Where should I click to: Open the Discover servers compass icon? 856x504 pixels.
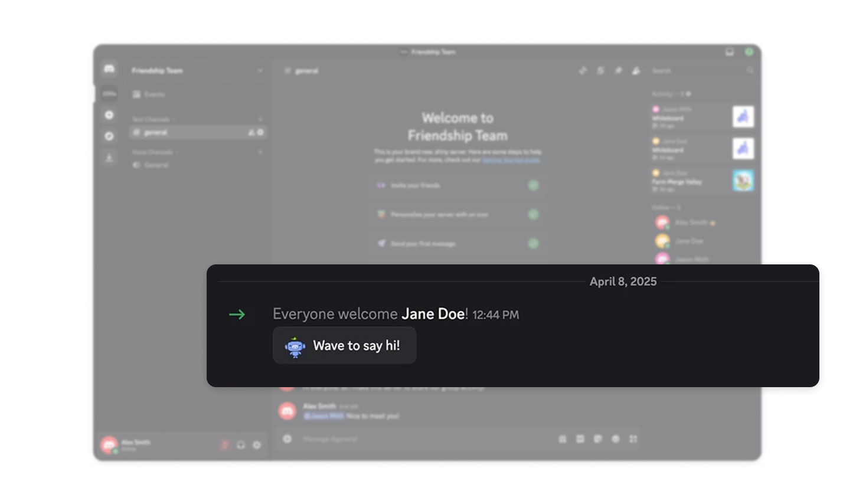109,136
